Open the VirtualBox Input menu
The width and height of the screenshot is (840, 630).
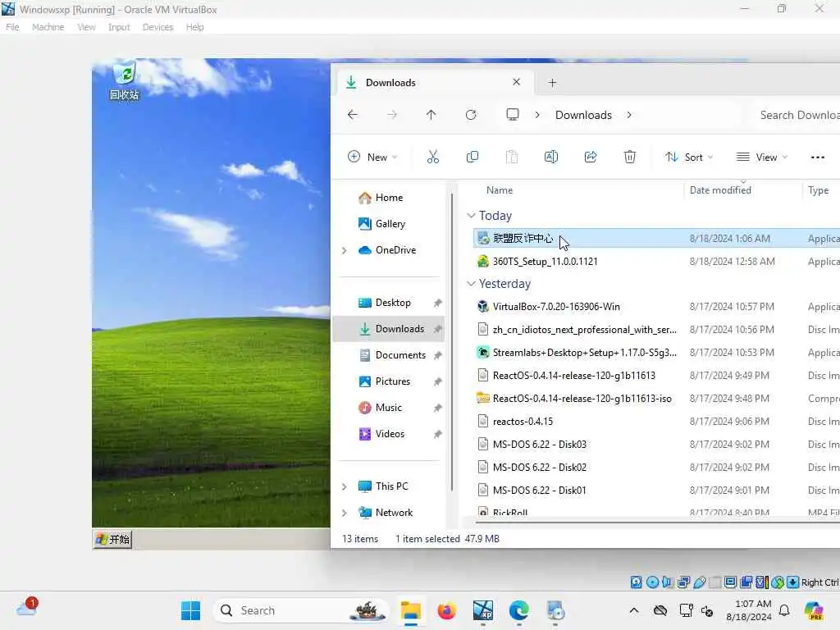pyautogui.click(x=119, y=27)
